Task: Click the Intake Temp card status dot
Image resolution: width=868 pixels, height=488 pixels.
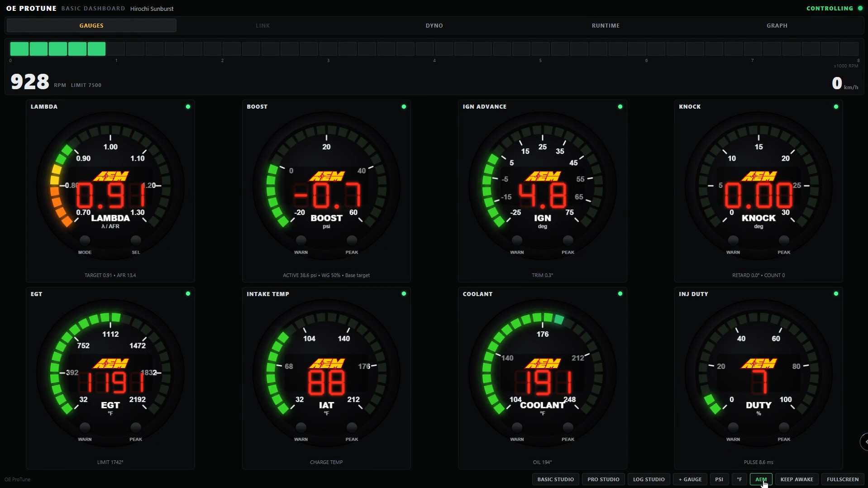Action: [404, 294]
